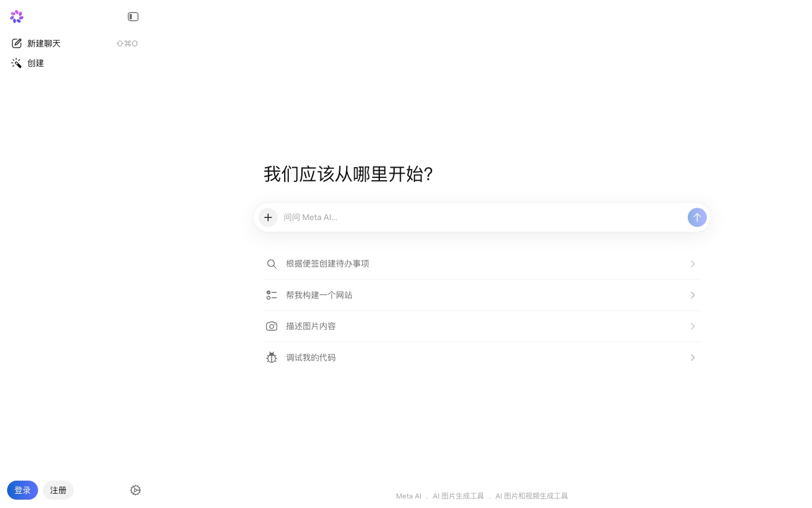This screenshot has height=508, width=812.
Task: Select 新建聊天 in the sidebar
Action: [44, 43]
